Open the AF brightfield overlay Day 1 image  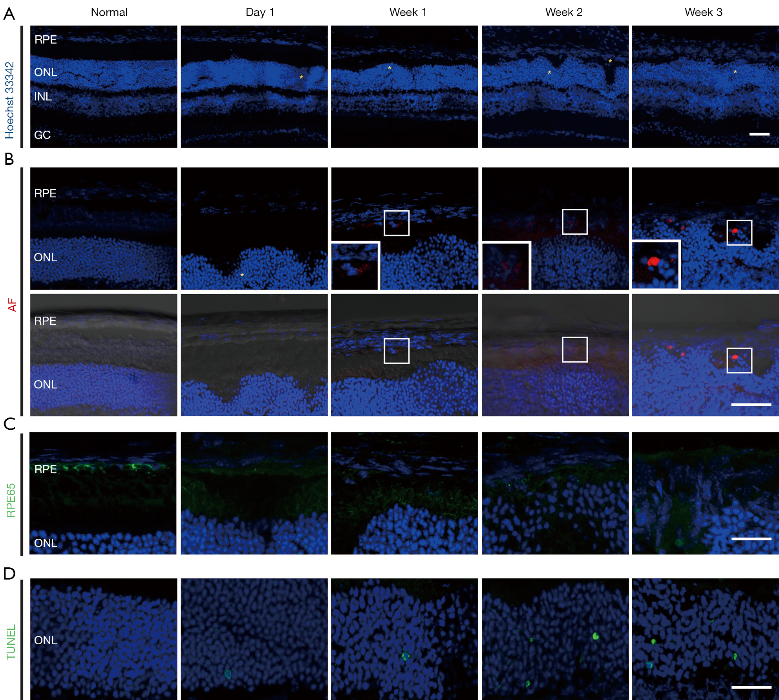coord(254,355)
